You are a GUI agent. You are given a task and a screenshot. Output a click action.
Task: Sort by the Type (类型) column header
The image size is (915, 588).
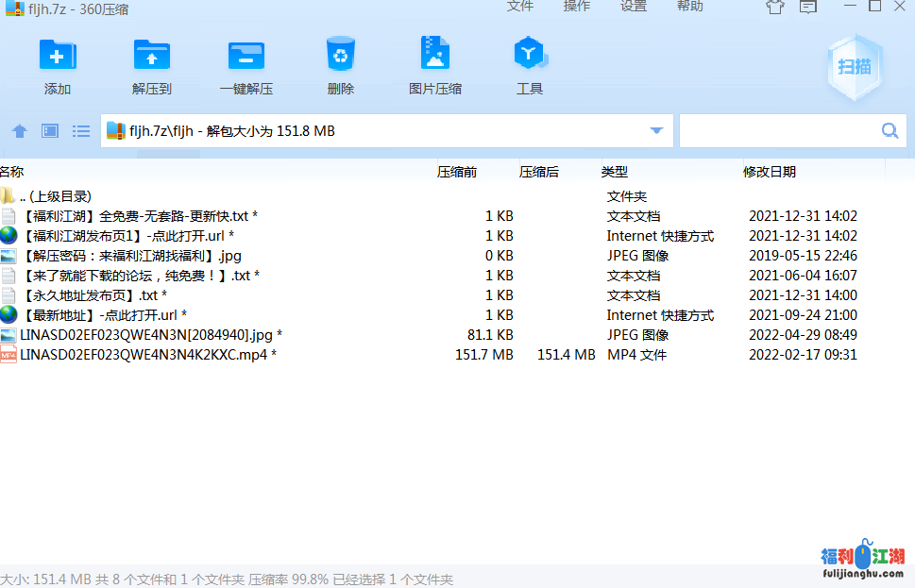615,172
